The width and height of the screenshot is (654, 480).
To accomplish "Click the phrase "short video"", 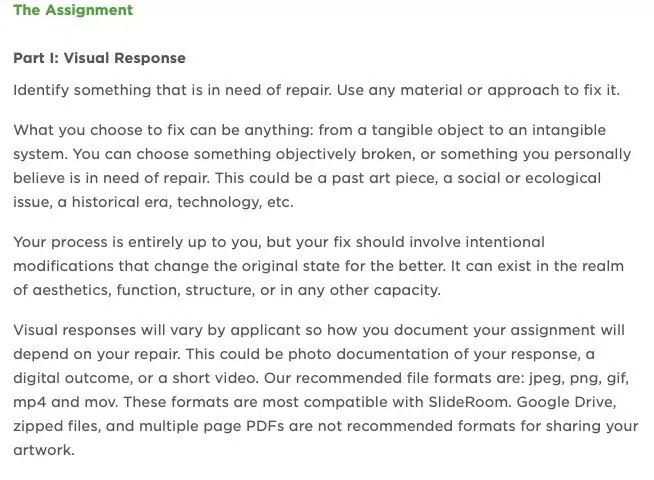I will 185,378.
